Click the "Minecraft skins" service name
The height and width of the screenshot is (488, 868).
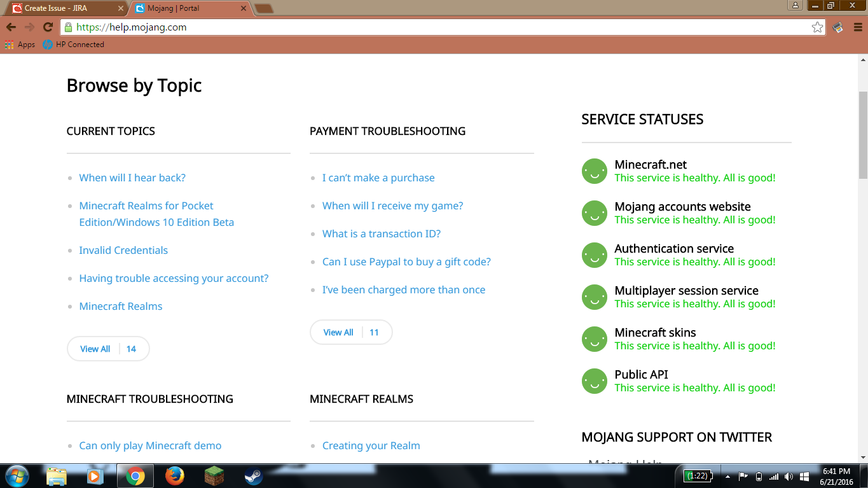(x=655, y=333)
